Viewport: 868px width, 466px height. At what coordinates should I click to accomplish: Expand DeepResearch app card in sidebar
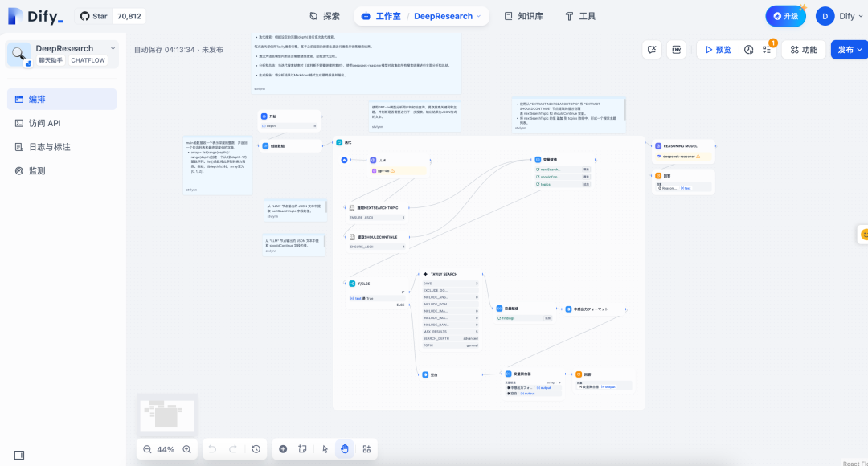coord(62,55)
